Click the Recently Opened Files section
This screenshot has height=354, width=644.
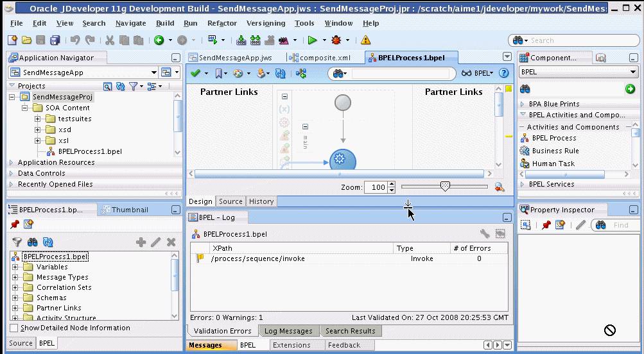coord(55,184)
